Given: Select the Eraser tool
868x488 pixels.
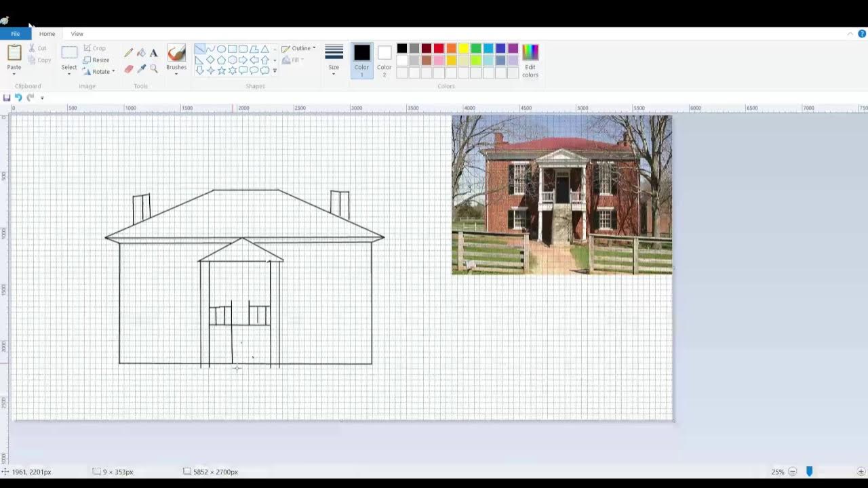Looking at the screenshot, I should click(x=129, y=68).
